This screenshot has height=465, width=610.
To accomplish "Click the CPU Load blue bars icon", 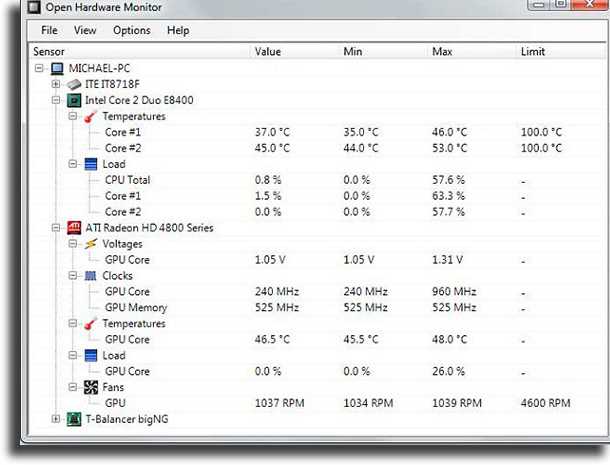I will [91, 164].
